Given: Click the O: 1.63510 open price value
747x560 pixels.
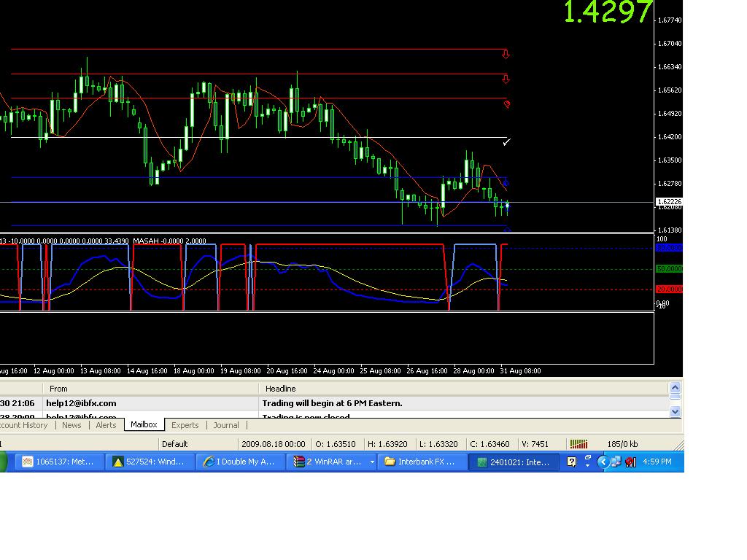Looking at the screenshot, I should coord(336,444).
